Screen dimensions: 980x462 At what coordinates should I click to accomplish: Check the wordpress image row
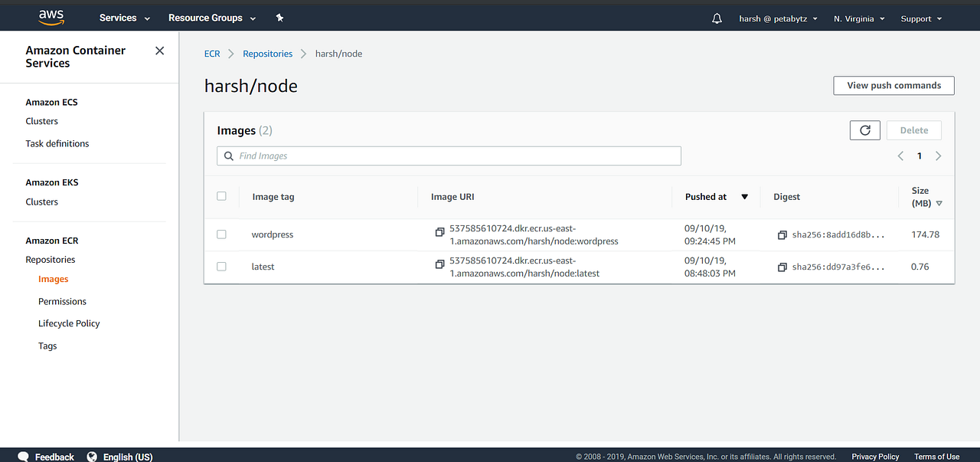[x=221, y=234]
